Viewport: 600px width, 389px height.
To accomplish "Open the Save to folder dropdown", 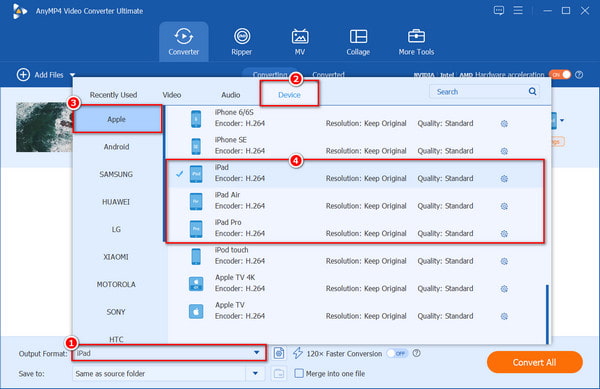I will click(255, 373).
